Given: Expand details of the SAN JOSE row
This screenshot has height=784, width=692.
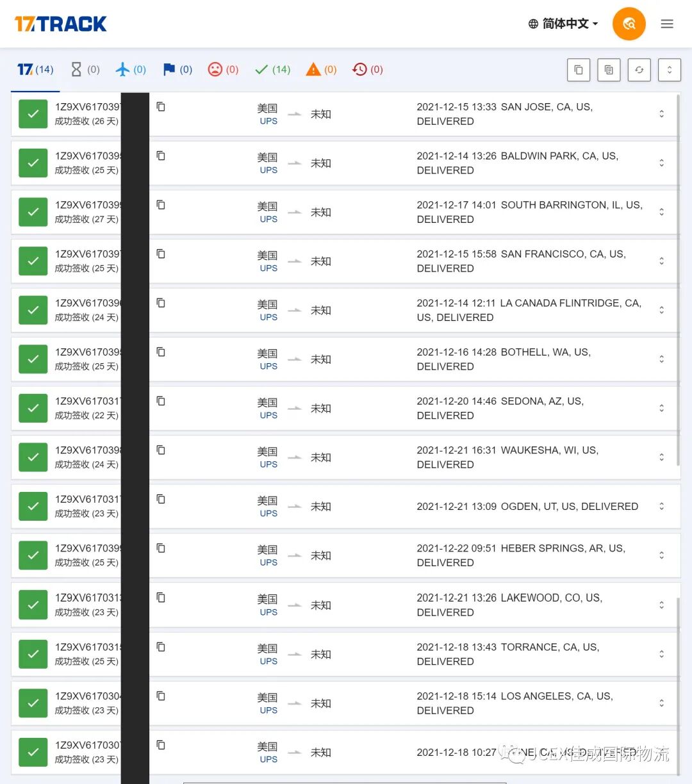Looking at the screenshot, I should [661, 114].
